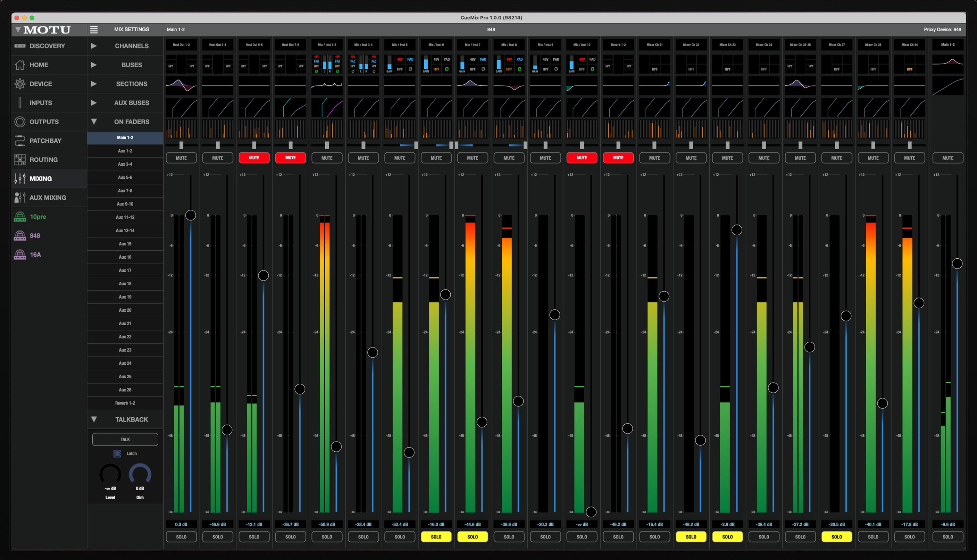Collapse the Talkback section
This screenshot has width=977, height=560.
[93, 419]
